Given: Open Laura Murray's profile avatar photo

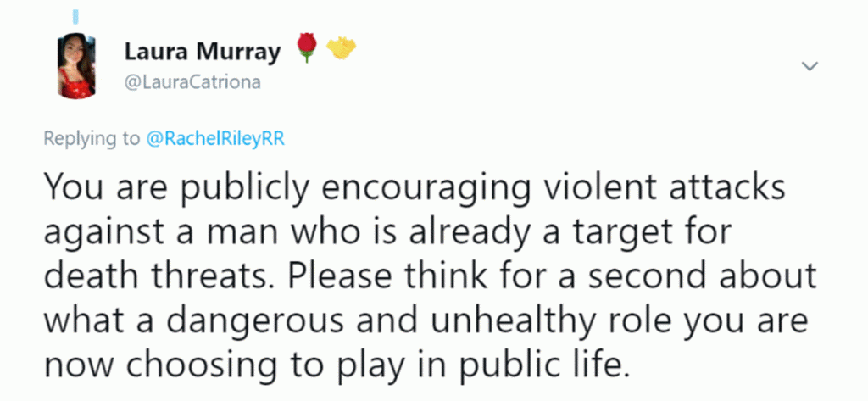Looking at the screenshot, I should click(x=75, y=66).
